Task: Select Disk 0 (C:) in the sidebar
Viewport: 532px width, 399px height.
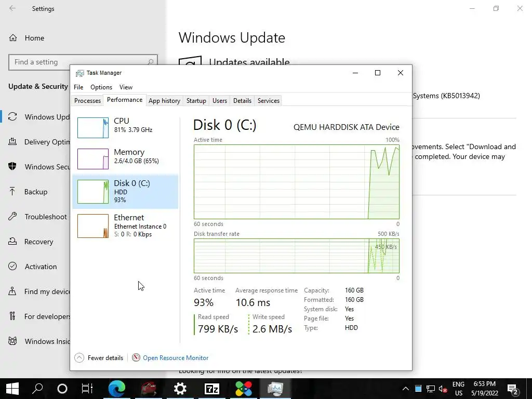Action: point(125,192)
